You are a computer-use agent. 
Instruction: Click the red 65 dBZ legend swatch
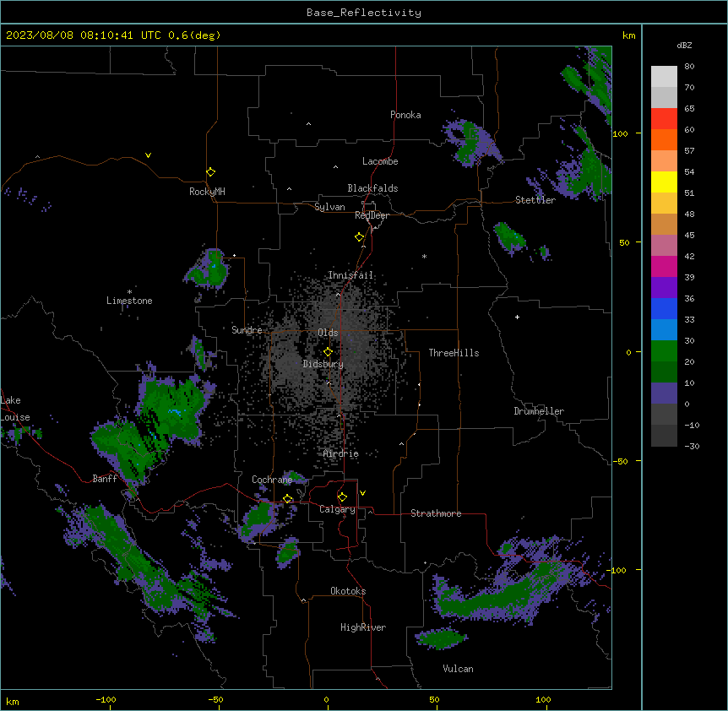point(664,118)
